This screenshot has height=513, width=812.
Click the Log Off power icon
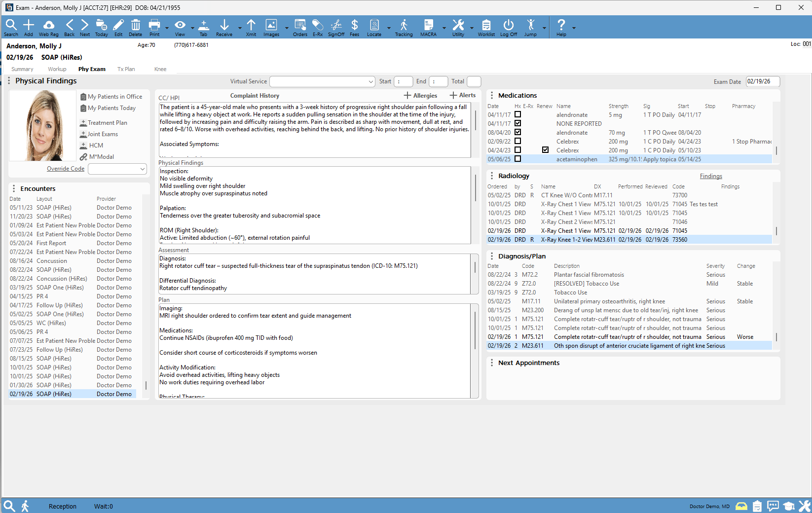click(509, 28)
